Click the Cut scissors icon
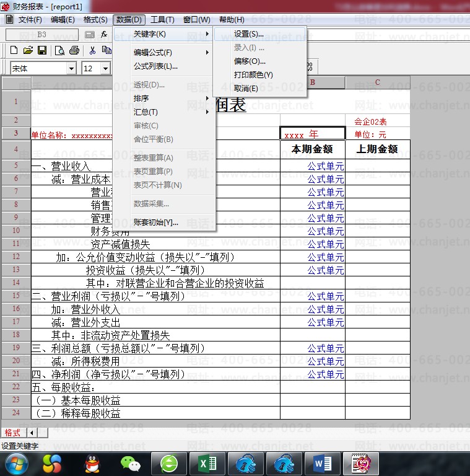The width and height of the screenshot is (470, 476). [92, 50]
